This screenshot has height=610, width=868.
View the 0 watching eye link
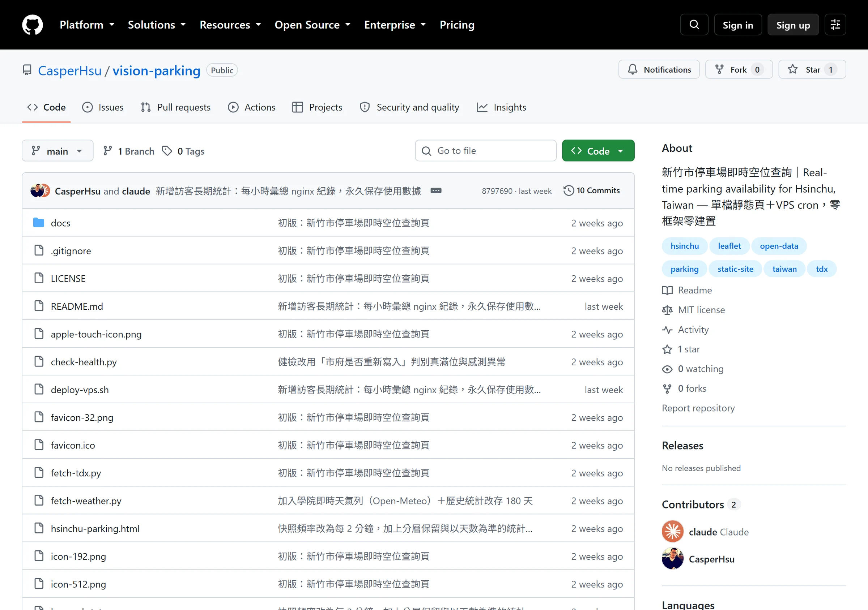(693, 369)
